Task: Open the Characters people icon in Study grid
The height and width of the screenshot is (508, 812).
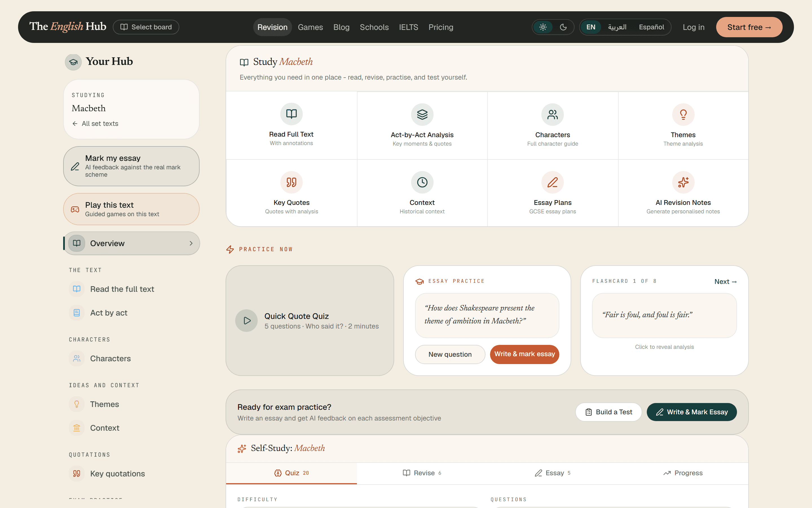Action: pyautogui.click(x=552, y=115)
